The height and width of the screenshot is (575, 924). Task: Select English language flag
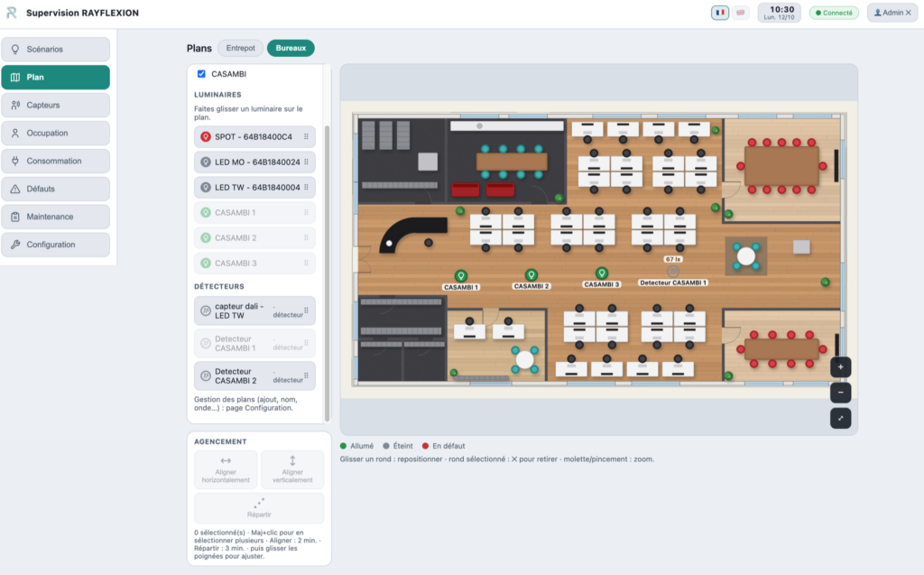[741, 13]
